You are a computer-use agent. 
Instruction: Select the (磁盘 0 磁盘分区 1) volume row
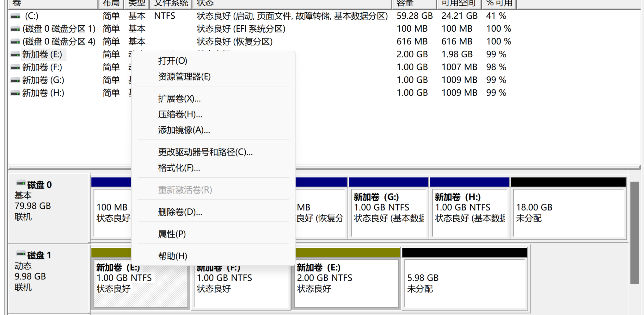[x=59, y=29]
